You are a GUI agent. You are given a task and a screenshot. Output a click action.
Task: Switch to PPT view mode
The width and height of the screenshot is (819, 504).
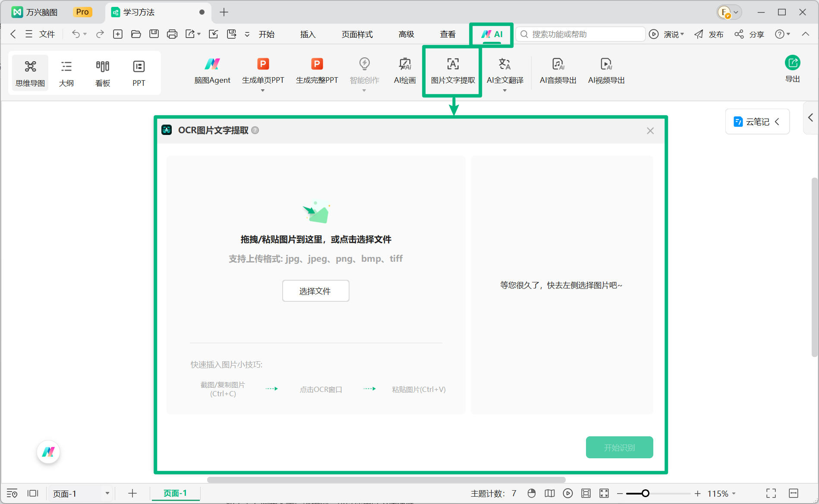[139, 73]
